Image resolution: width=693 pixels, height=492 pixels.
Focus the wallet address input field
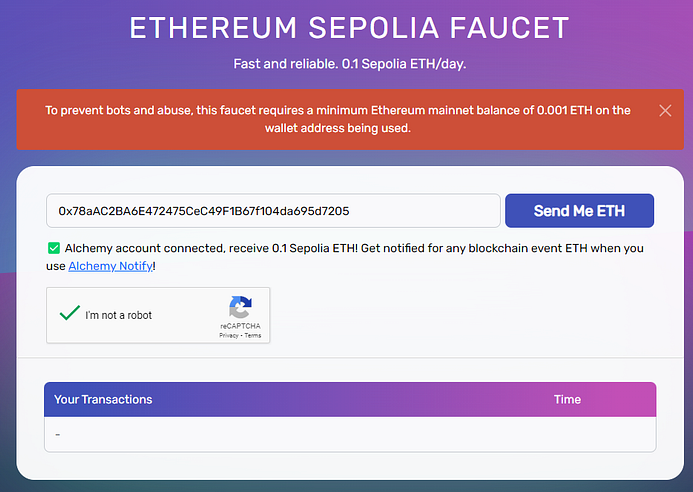coord(273,210)
